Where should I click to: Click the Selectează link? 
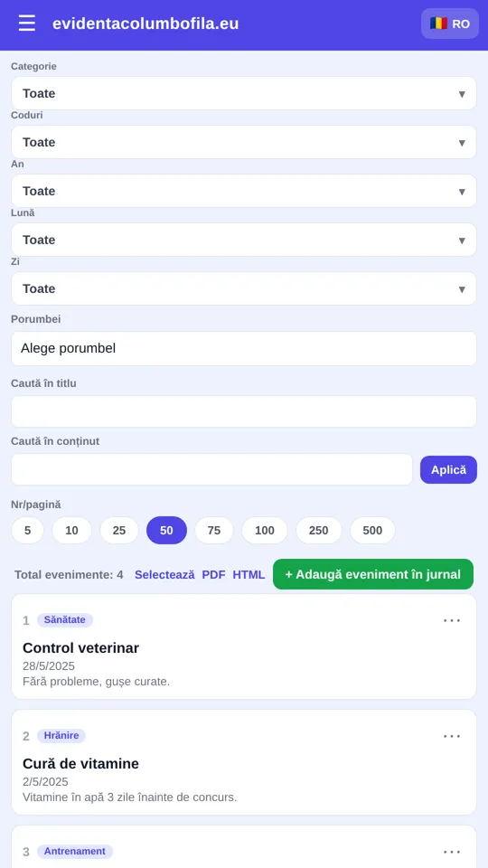tap(164, 575)
